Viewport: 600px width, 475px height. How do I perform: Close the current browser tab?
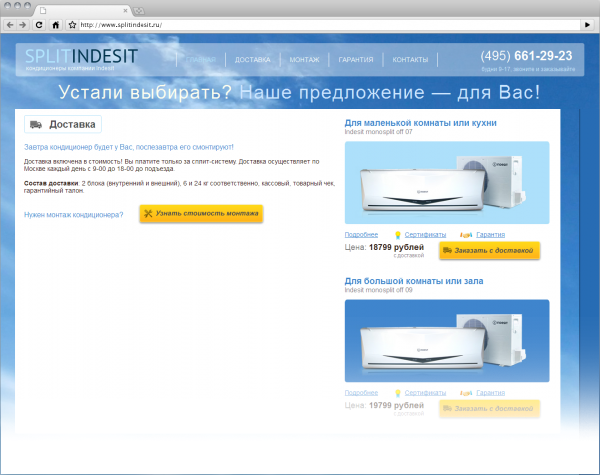point(125,11)
